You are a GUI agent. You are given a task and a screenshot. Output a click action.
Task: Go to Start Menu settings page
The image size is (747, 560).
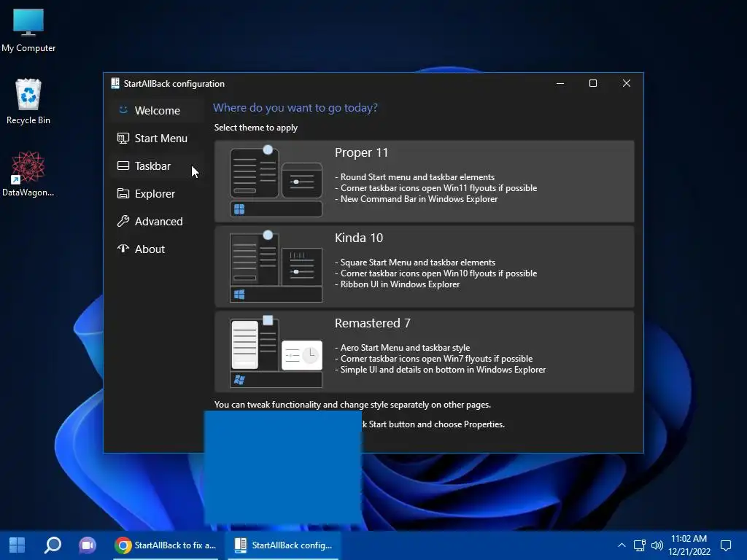(157, 138)
